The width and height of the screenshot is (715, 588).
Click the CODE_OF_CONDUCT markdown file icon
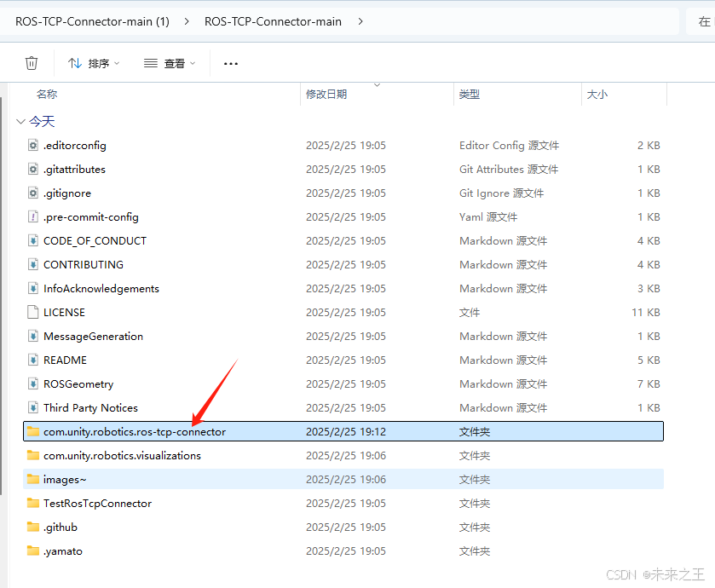[x=33, y=240]
